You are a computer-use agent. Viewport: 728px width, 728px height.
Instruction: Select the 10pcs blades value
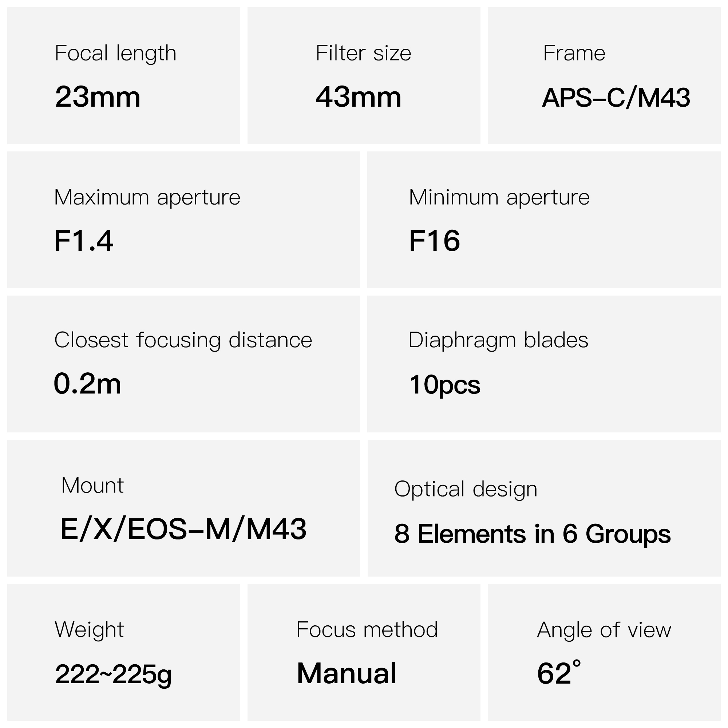(445, 384)
